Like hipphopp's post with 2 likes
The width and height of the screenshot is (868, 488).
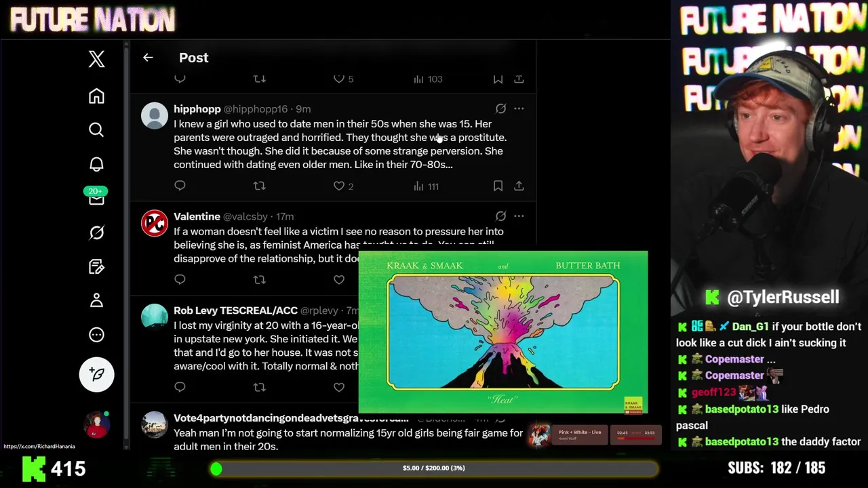tap(344, 186)
